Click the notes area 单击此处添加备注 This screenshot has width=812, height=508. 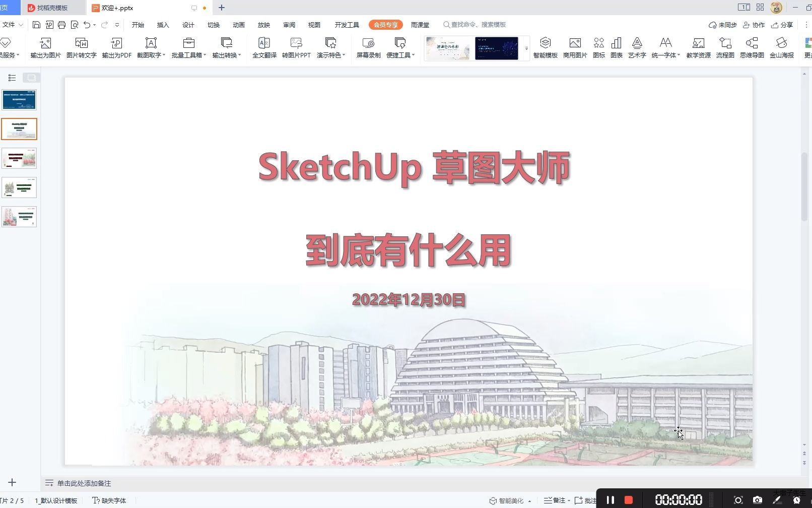click(84, 483)
